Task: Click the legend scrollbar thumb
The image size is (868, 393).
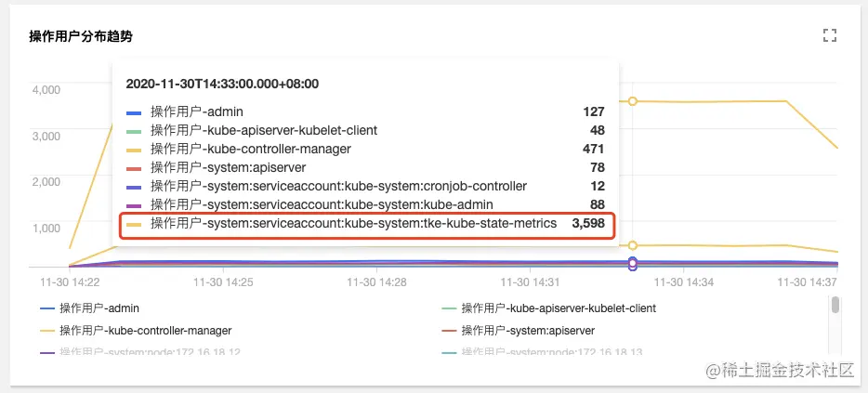Action: (835, 305)
